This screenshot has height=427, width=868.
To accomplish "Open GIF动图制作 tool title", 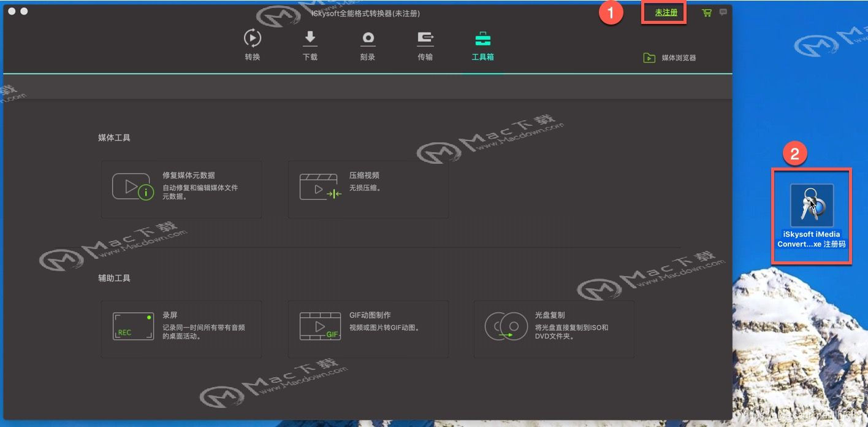I will click(x=370, y=315).
